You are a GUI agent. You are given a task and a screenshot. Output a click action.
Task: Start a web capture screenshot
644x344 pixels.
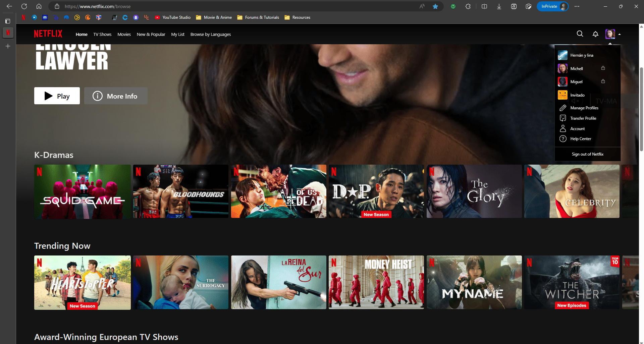[x=529, y=6]
